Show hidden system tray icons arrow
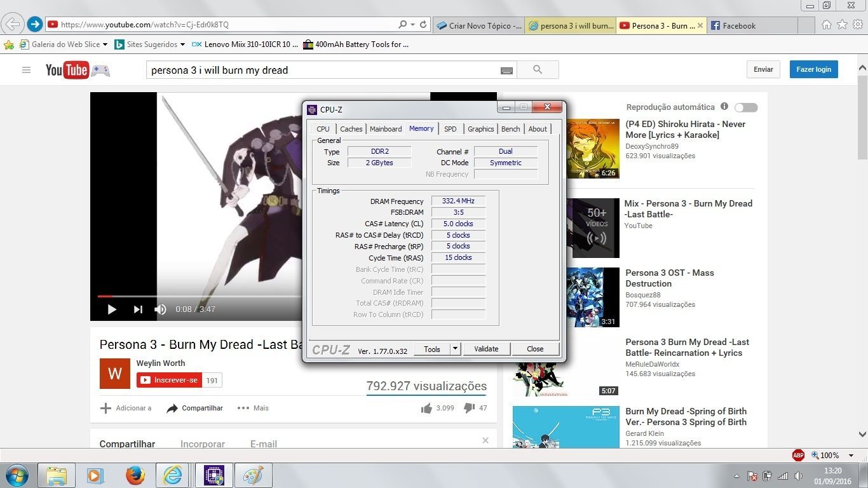Image resolution: width=868 pixels, height=488 pixels. coord(736,475)
